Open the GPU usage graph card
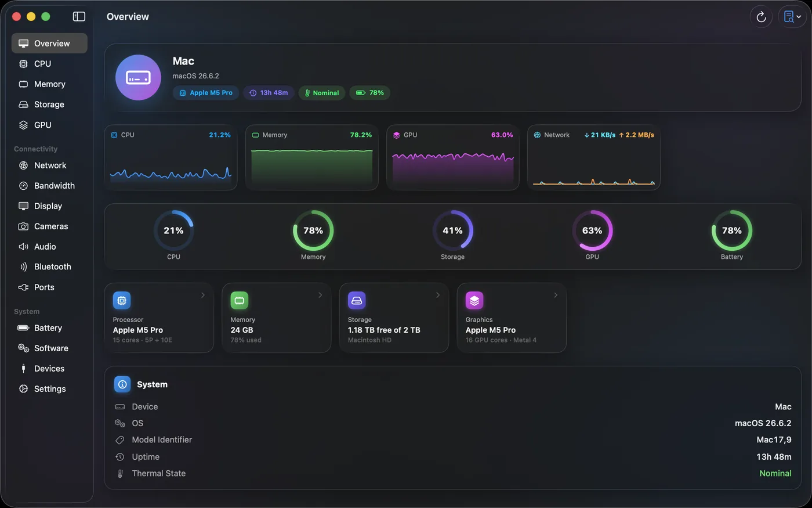Screen dimensions: 812x508 click(x=453, y=157)
